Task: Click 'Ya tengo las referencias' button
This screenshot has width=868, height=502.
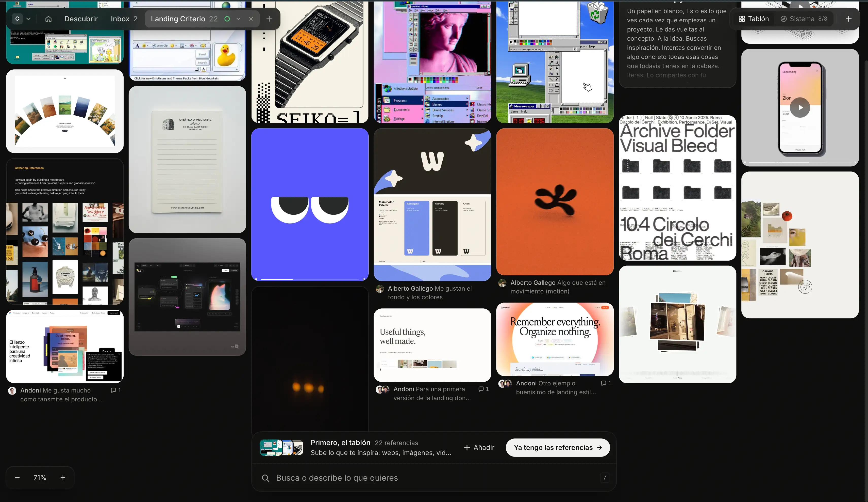Action: [558, 448]
